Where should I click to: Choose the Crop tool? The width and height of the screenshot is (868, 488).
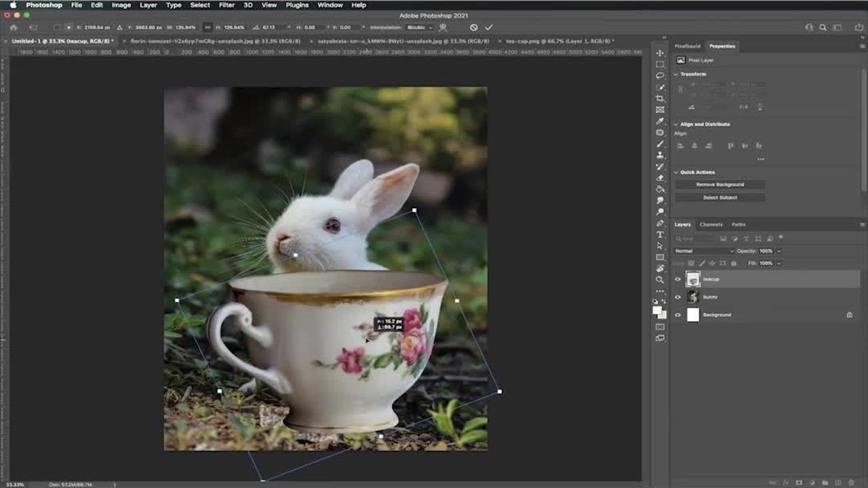pyautogui.click(x=660, y=99)
